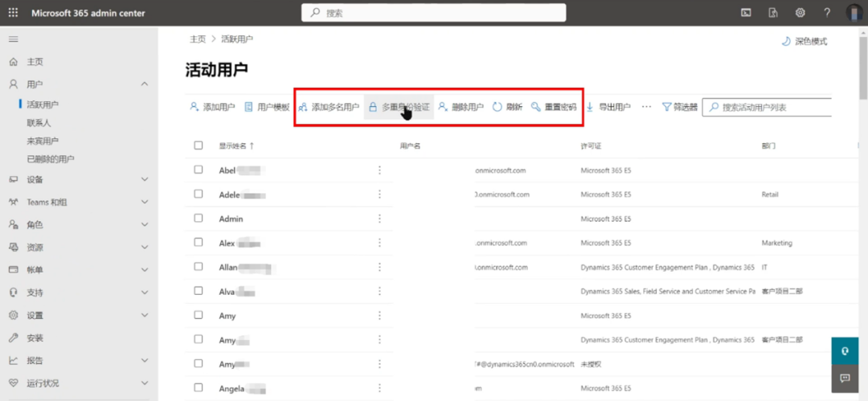This screenshot has height=401, width=868.
Task: Toggle 深色模式 dark mode
Action: [805, 42]
